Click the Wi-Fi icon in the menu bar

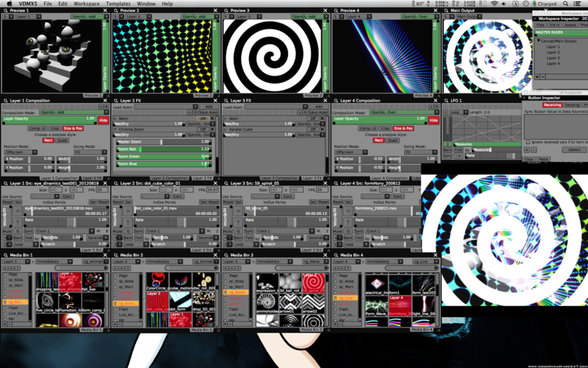click(x=494, y=4)
